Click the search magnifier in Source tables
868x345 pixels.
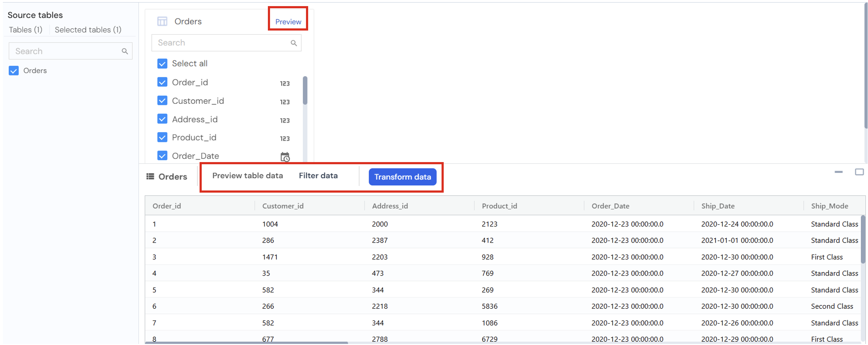tap(125, 51)
